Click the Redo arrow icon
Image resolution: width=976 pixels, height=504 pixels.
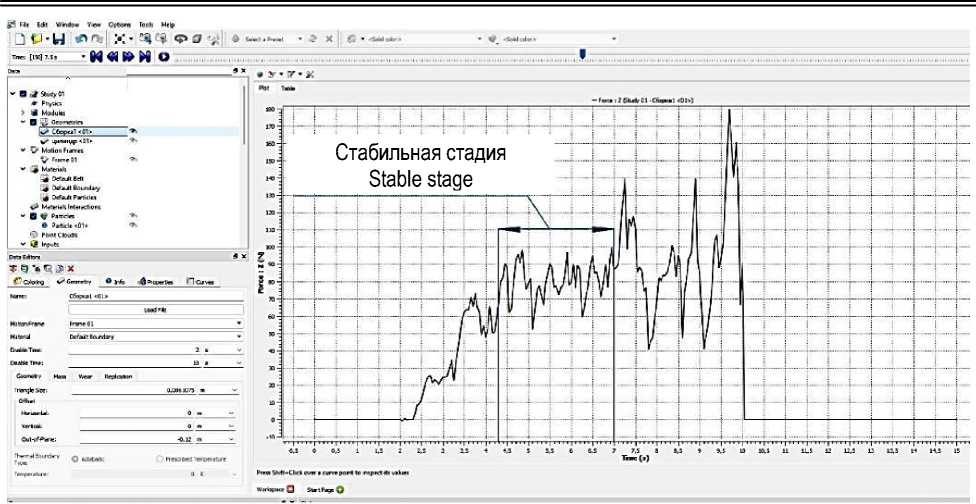(x=96, y=39)
